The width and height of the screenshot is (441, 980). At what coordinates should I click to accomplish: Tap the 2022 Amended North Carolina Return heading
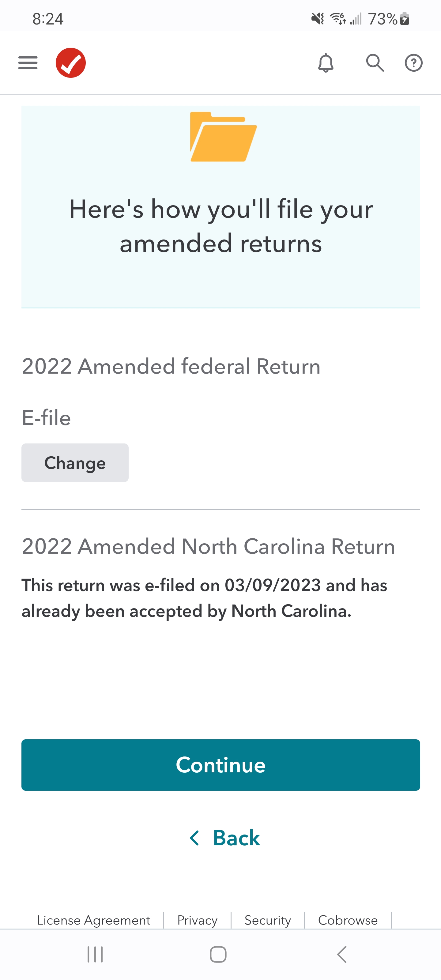[x=209, y=547]
